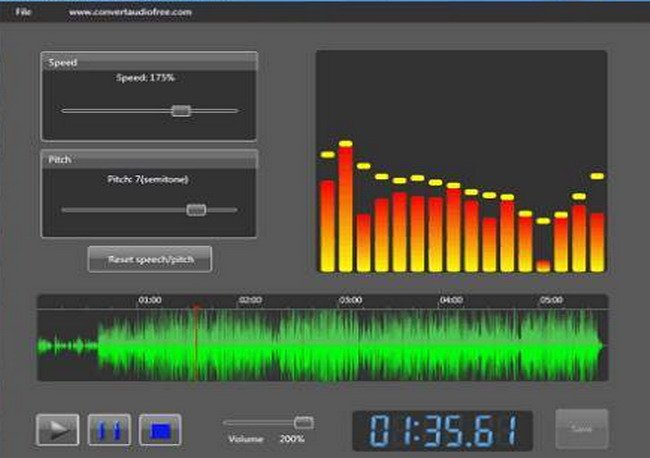The width and height of the screenshot is (650, 458).
Task: Click the tallest bar in the spectrum visualizer
Action: tap(346, 210)
